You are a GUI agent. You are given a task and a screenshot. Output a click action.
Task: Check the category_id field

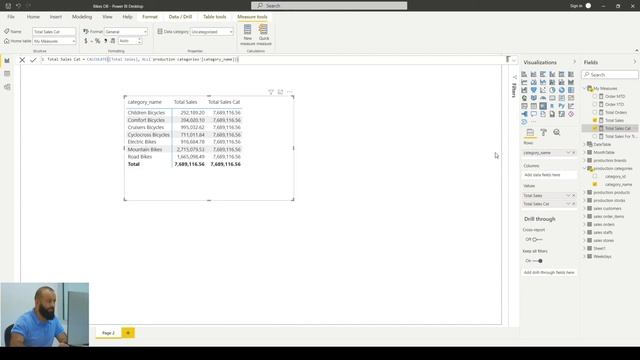[595, 176]
